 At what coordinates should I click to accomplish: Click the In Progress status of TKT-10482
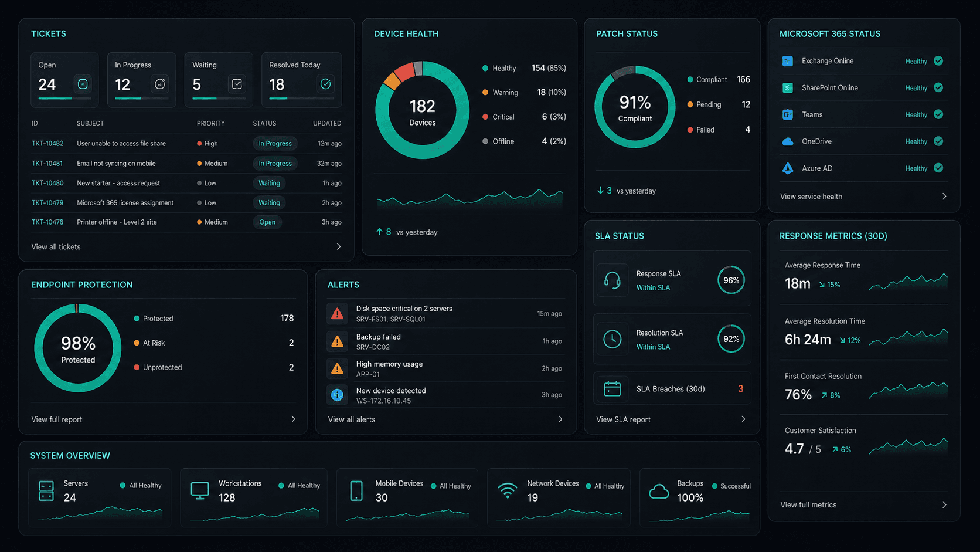point(275,144)
